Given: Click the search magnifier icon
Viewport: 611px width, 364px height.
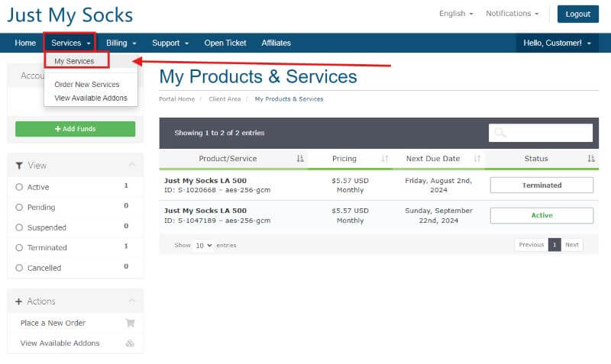Looking at the screenshot, I should (500, 133).
